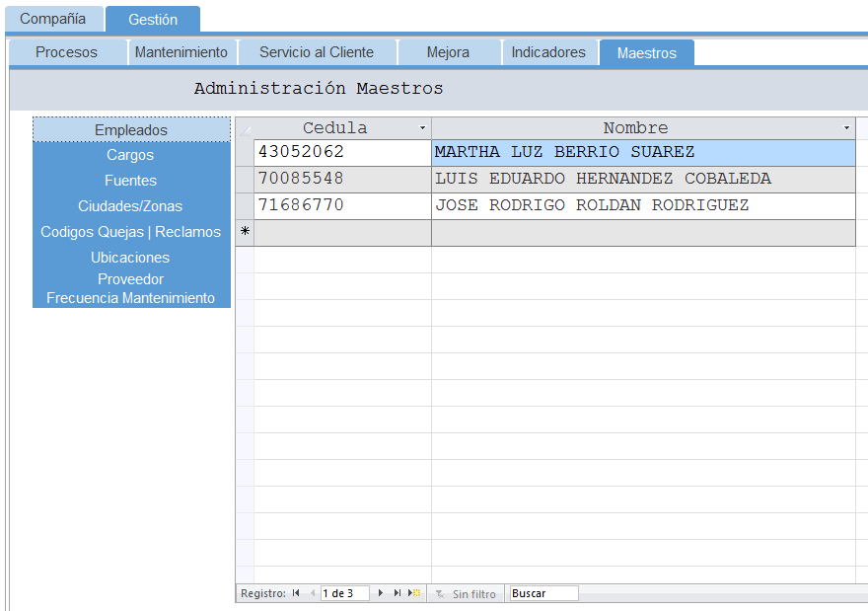This screenshot has width=868, height=611.
Task: Open the Cargos master list
Action: click(x=130, y=155)
